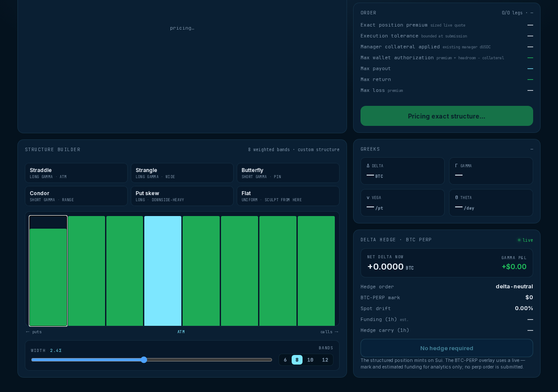Click the Pricing exact structure button
The image size is (558, 392).
447,116
